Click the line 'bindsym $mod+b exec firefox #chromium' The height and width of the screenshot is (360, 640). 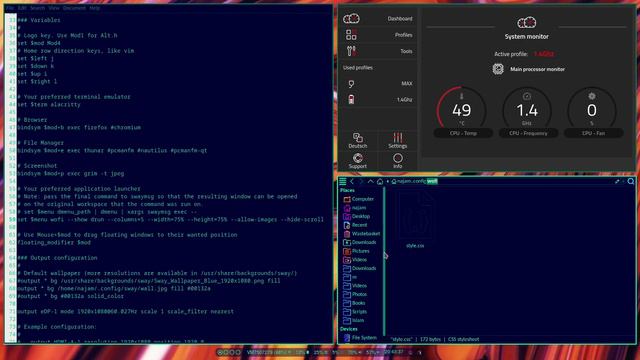click(x=79, y=127)
